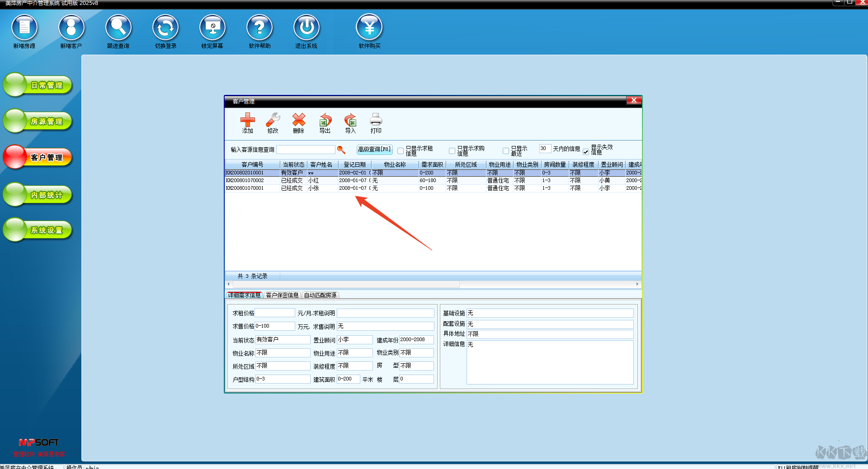Delete using the red X 删除 icon
Screen dimensions: 868x469
[x=298, y=121]
